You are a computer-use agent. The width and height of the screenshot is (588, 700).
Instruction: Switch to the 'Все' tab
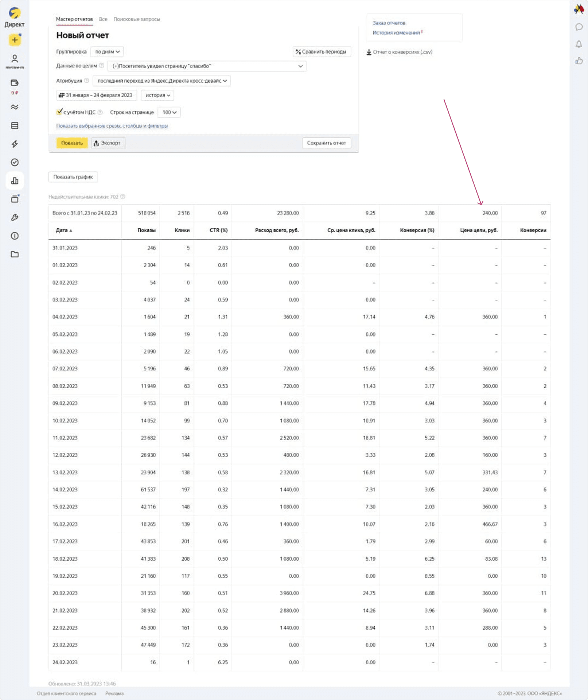coord(103,19)
